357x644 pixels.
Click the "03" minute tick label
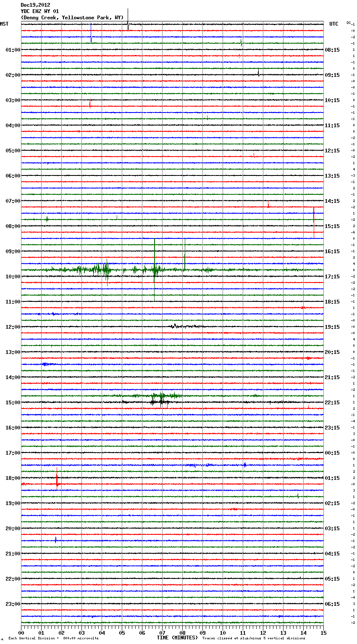81,633
